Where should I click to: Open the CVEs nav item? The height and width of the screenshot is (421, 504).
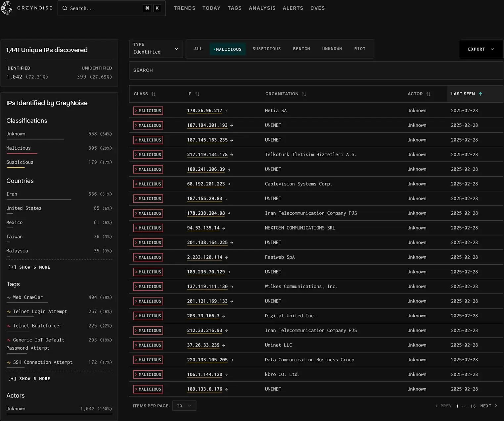click(x=318, y=8)
